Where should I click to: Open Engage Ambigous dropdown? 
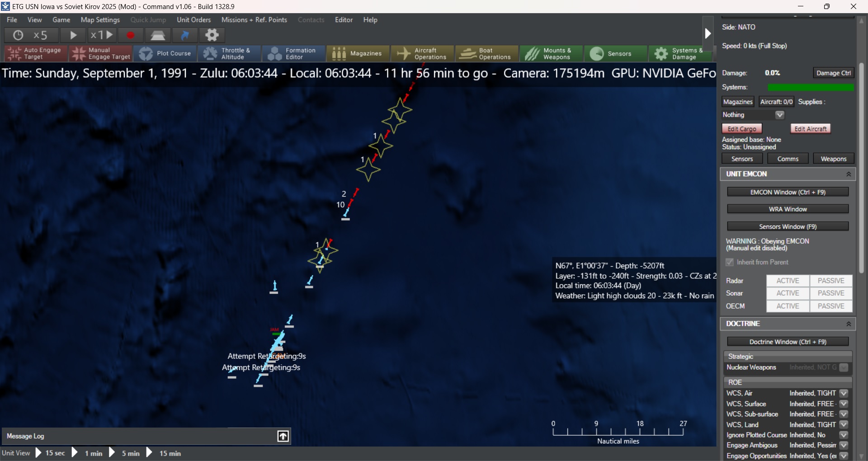(x=844, y=445)
